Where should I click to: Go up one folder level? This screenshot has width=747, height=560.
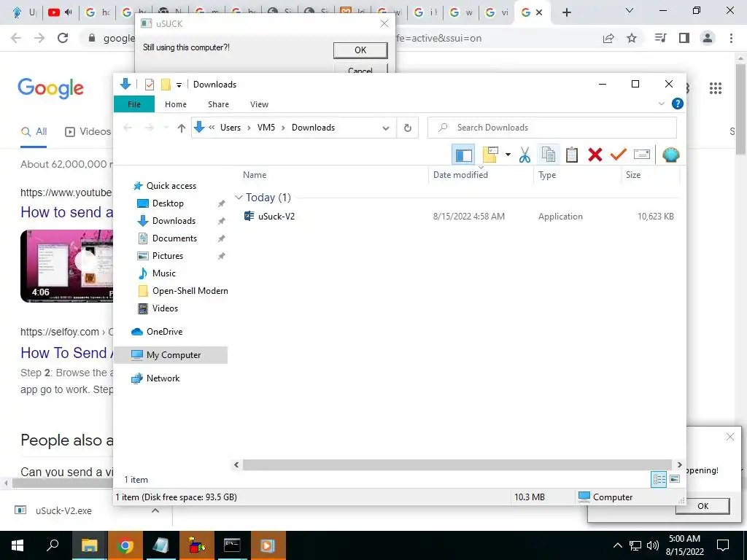click(181, 128)
